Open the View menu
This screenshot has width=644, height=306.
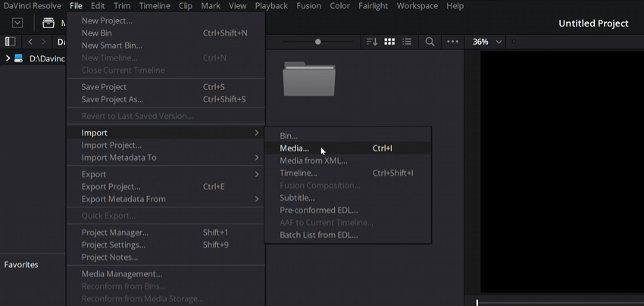pos(237,6)
